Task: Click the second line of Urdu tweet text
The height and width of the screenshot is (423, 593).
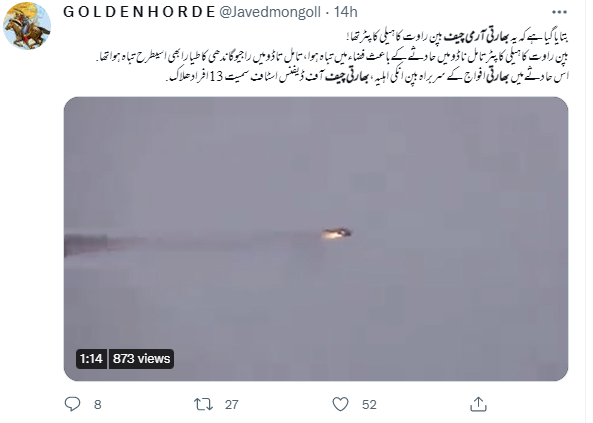Action: 332,57
